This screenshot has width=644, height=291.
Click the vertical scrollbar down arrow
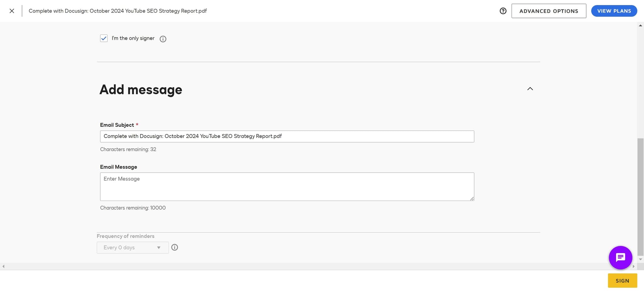[x=640, y=259]
